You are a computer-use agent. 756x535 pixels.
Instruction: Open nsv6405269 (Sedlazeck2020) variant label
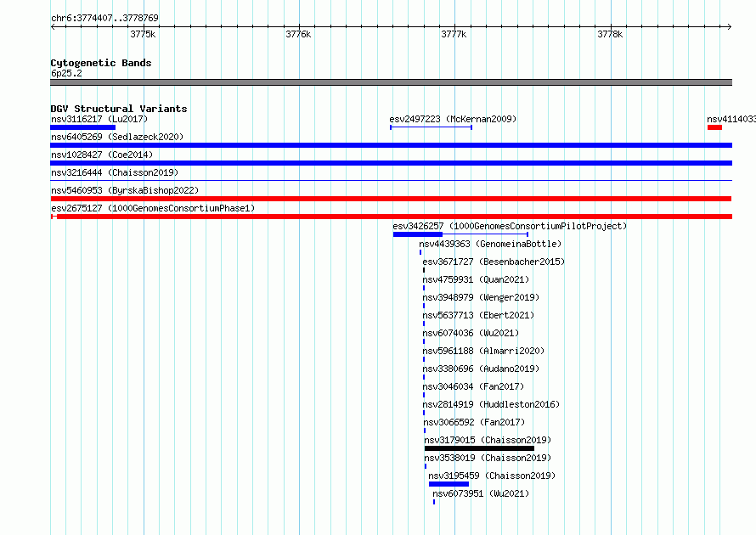click(x=117, y=137)
